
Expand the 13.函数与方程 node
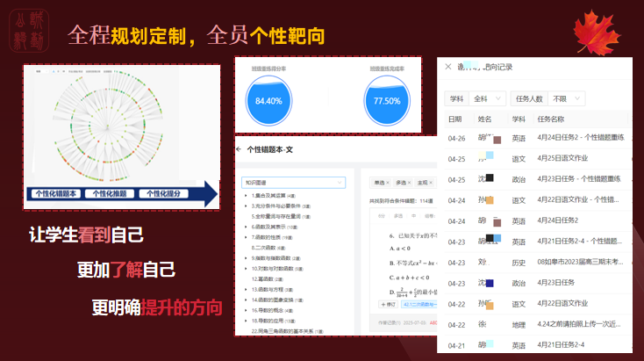point(246,290)
